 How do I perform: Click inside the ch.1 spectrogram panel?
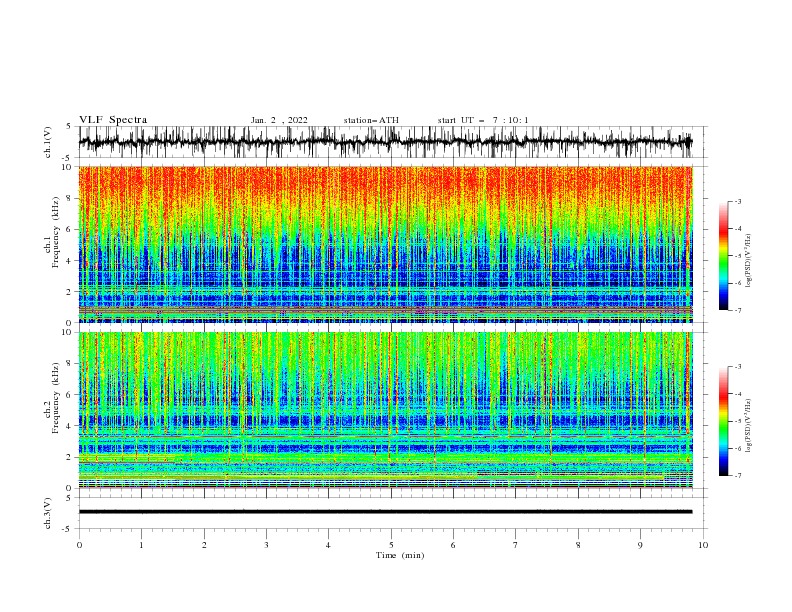coord(385,244)
